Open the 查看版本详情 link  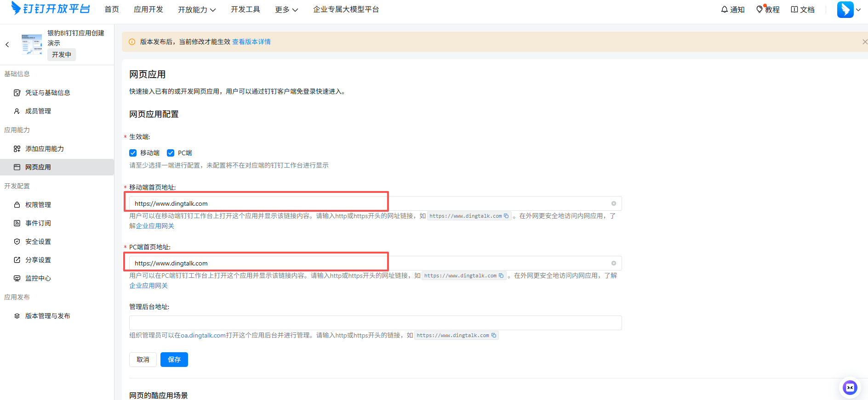click(251, 42)
